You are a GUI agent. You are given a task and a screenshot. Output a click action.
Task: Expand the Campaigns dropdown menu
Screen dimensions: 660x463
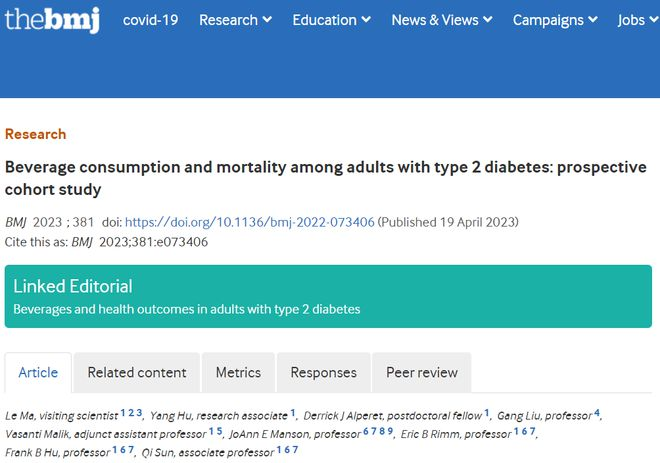point(555,20)
